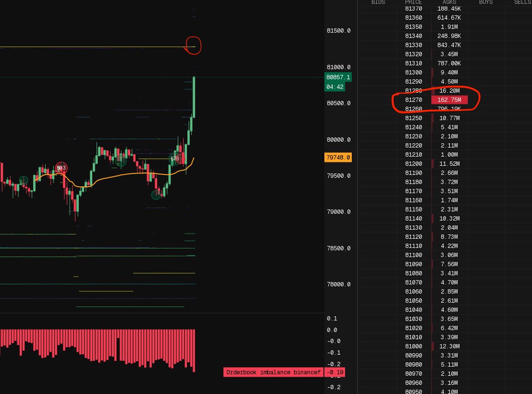This screenshot has height=394, width=532.
Task: Click price level 80970 in orderbook
Action: coord(414,374)
